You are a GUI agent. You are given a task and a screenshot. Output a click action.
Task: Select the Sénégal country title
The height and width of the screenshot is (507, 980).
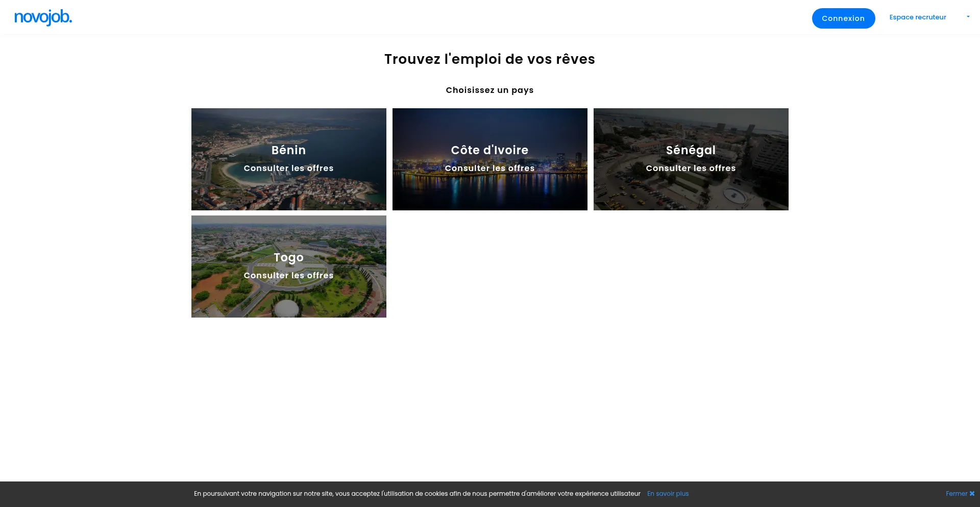(691, 150)
